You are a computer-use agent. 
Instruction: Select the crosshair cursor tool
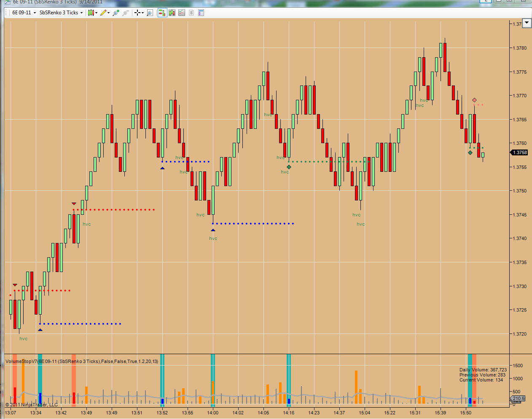click(x=137, y=13)
